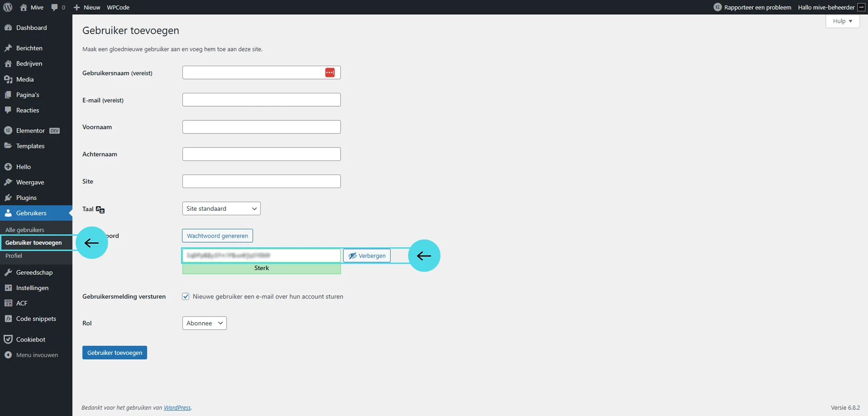Screen dimensions: 868x416
Task: Open Media library from the sidebar icon
Action: coord(8,80)
